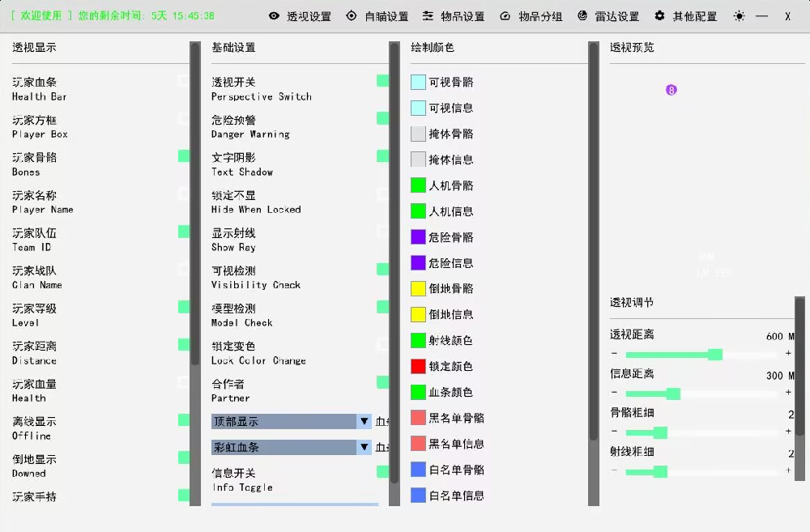Enable the 玩家血条 Health Bar toggle
This screenshot has width=810, height=532.
[x=184, y=81]
